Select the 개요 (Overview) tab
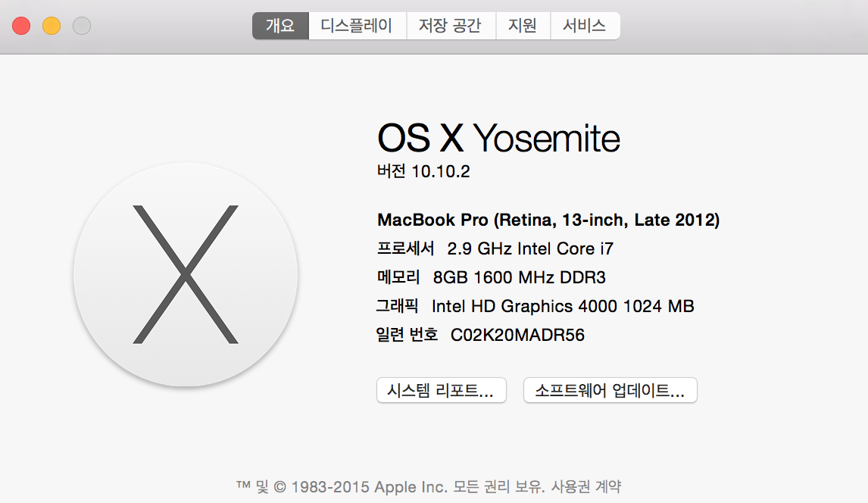This screenshot has width=868, height=503. [x=280, y=26]
